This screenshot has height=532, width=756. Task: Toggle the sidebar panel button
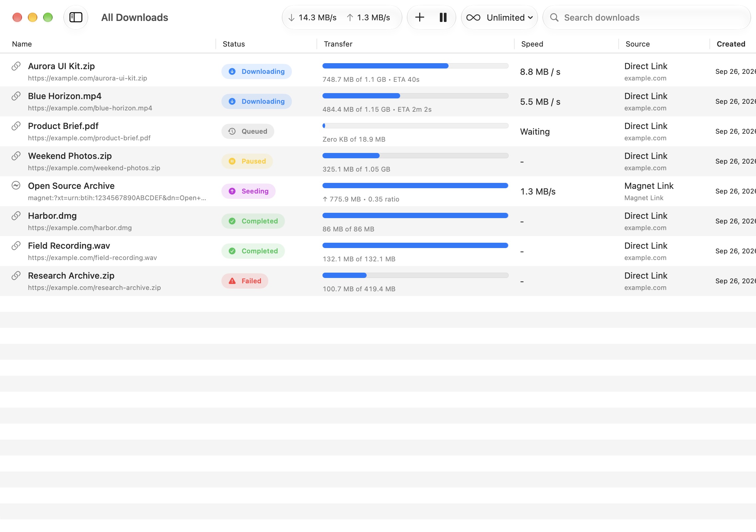pos(76,17)
